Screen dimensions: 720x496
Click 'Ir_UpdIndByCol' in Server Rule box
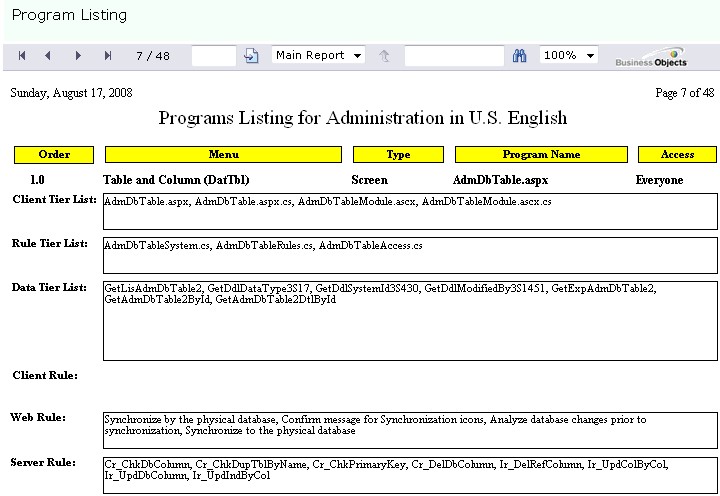pos(231,476)
